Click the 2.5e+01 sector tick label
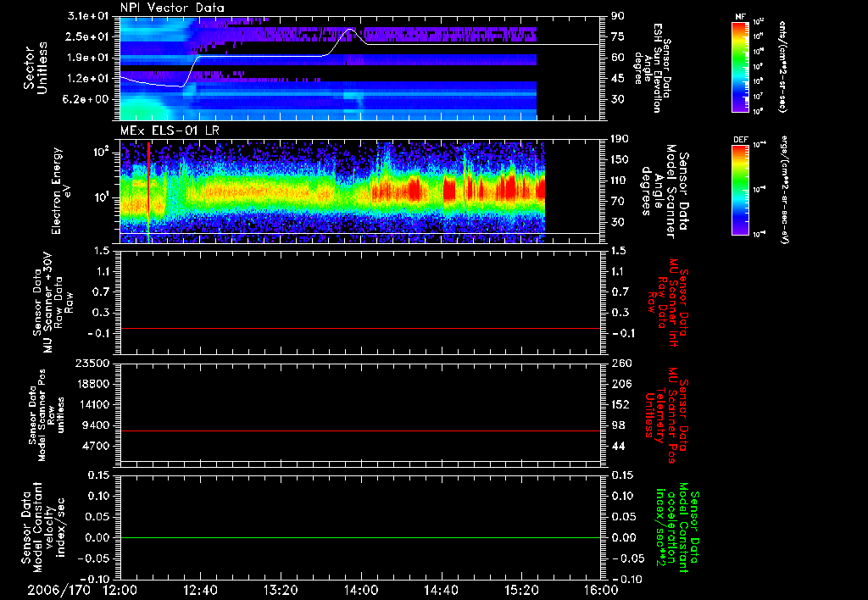 tap(89, 36)
